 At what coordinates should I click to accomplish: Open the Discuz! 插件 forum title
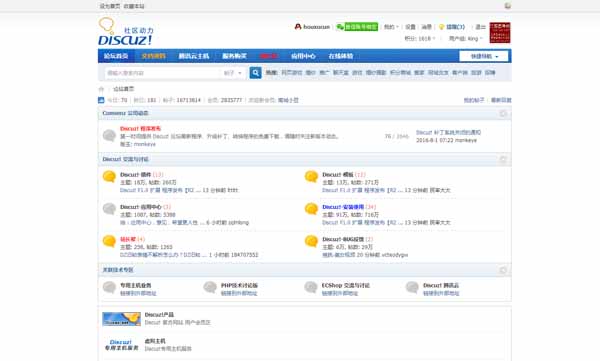(x=135, y=175)
